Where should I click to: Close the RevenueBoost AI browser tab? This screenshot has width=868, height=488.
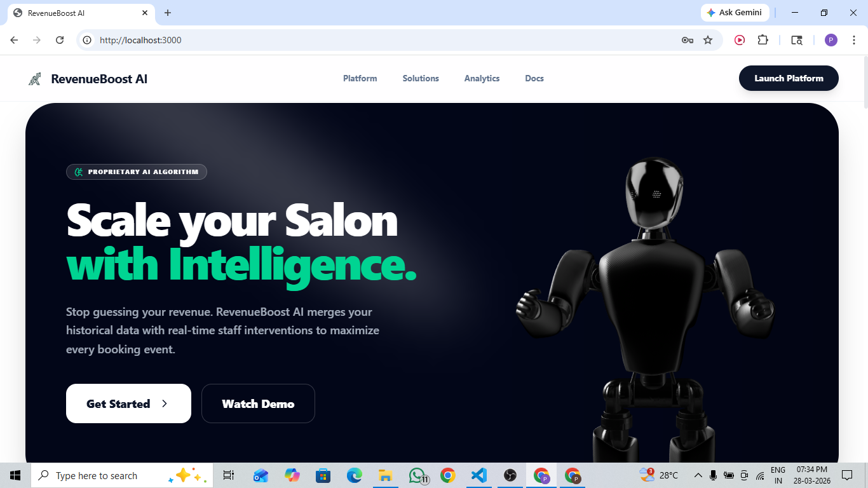coord(145,13)
